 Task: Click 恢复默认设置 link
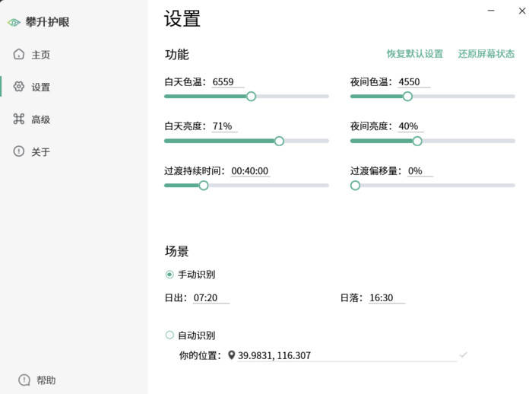[x=415, y=54]
